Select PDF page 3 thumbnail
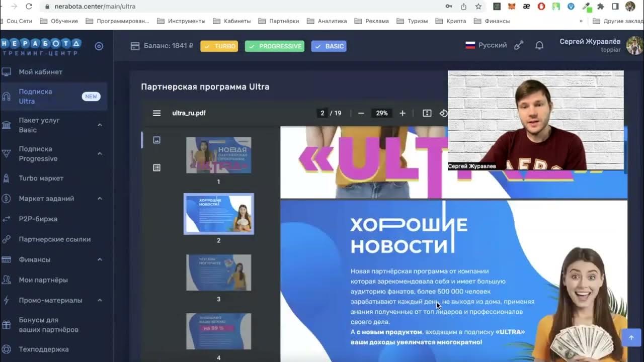This screenshot has width=644, height=362. click(x=218, y=273)
